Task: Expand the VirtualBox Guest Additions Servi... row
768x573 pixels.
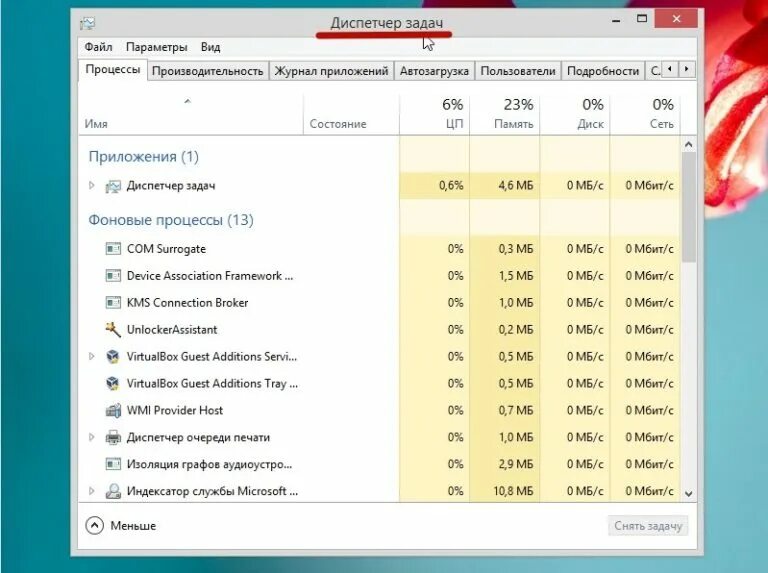Action: (x=92, y=357)
